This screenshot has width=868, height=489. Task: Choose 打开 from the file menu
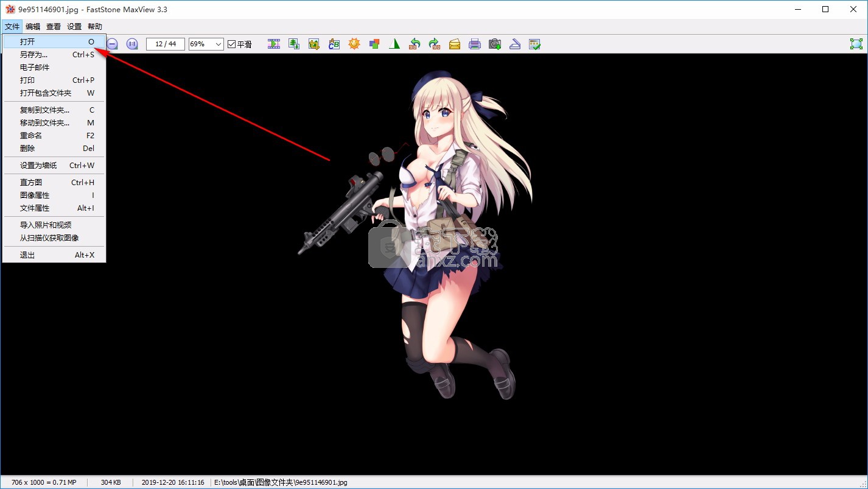[x=54, y=42]
